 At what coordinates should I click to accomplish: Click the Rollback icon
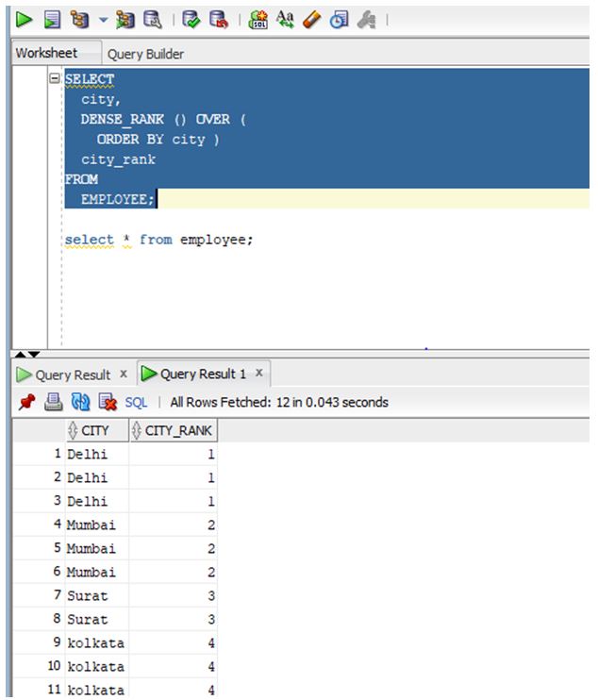219,20
